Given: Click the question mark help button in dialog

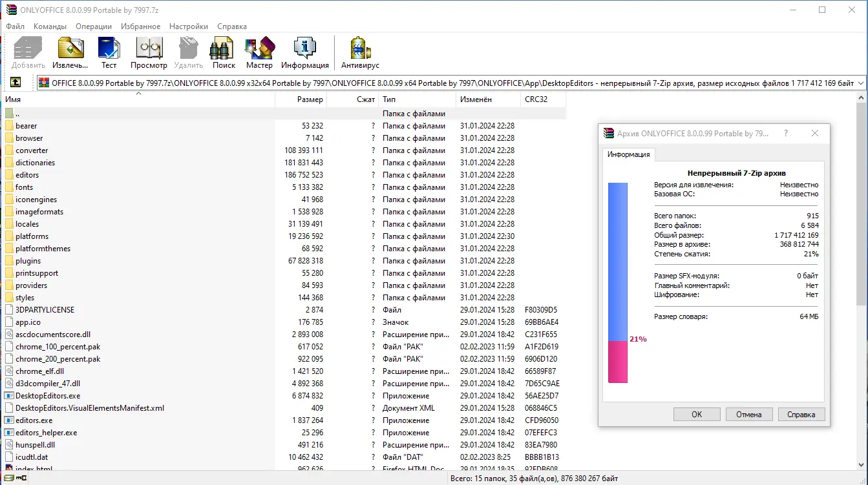Looking at the screenshot, I should tap(786, 134).
